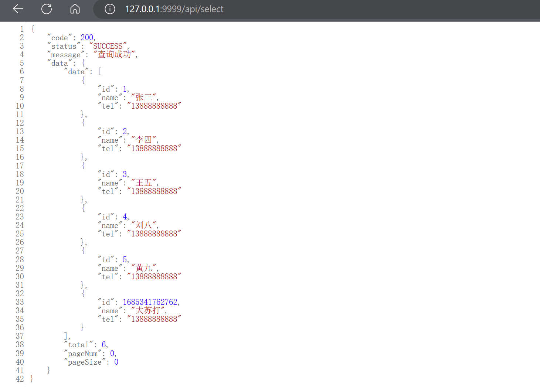Click the name "张三"
Image resolution: width=540 pixels, height=392 pixels.
coord(144,98)
